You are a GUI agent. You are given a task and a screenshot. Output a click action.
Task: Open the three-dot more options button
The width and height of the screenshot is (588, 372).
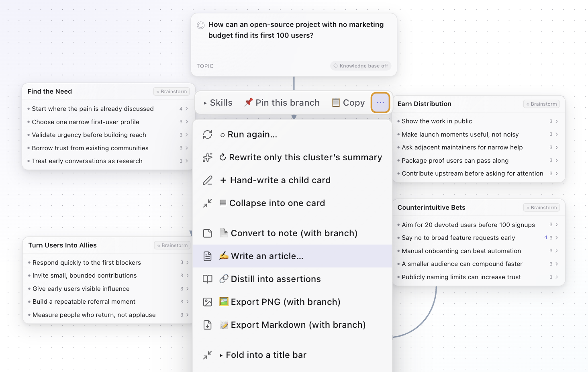[x=380, y=103]
